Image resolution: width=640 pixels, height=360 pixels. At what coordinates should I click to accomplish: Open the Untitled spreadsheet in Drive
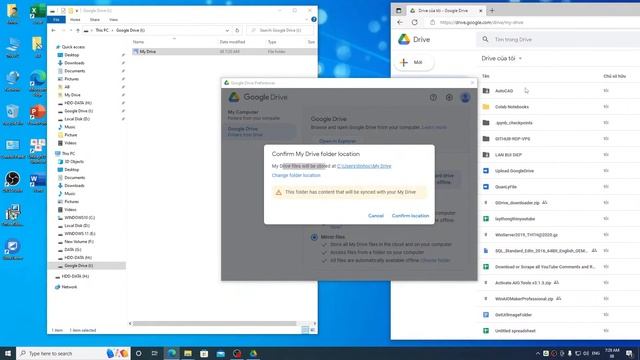[x=515, y=331]
